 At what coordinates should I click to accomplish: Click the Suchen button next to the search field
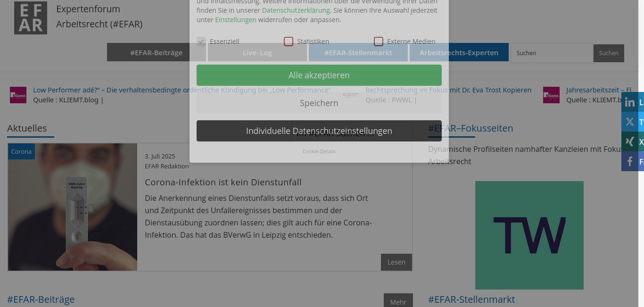coord(609,53)
